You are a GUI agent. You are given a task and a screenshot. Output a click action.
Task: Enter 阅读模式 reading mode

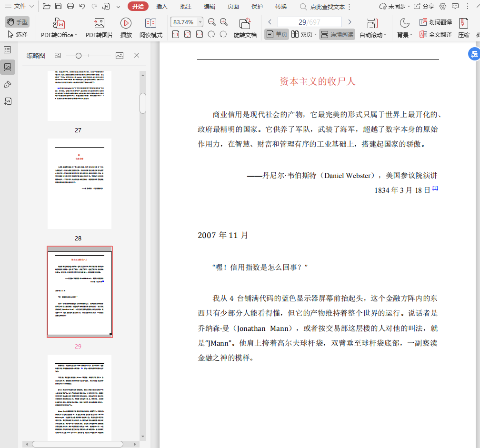150,24
